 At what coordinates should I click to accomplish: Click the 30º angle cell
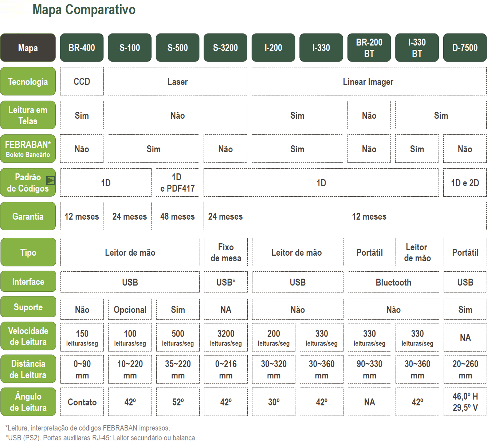pyautogui.click(x=274, y=402)
